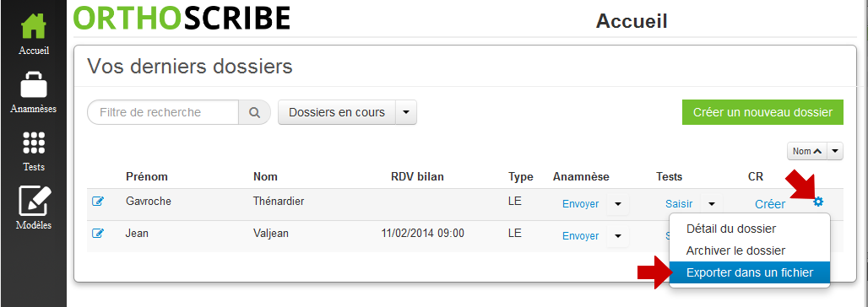Open the Accueil home icon in sidebar
The height and width of the screenshot is (307, 868).
click(x=33, y=27)
